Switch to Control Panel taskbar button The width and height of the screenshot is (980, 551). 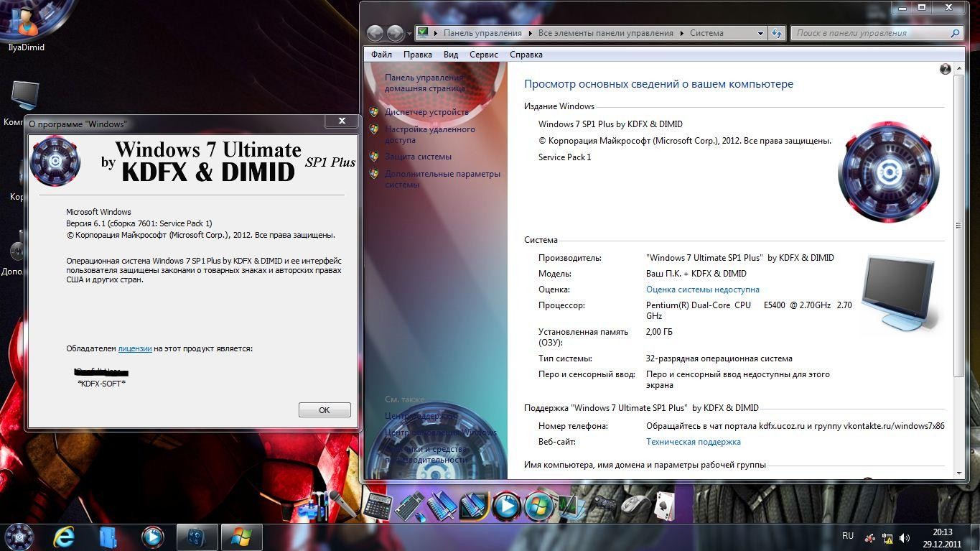point(196,537)
